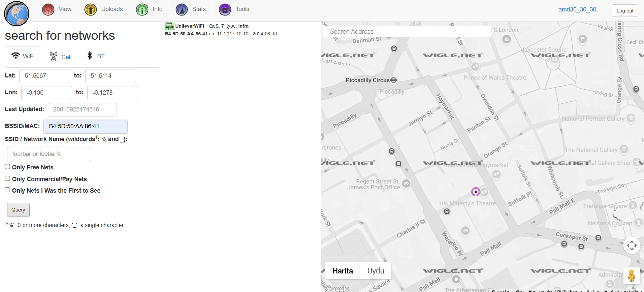Switch to the BT search tab
The image size is (644, 292).
coord(96,56)
